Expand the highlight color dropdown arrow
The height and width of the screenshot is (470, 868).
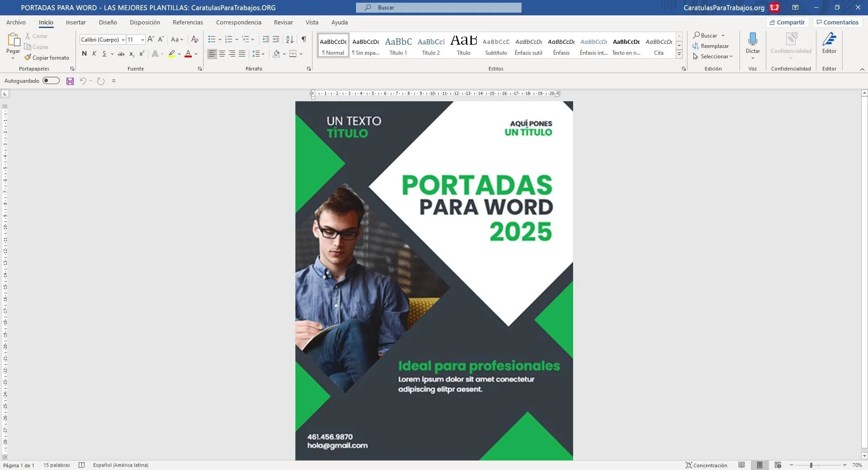(x=179, y=54)
